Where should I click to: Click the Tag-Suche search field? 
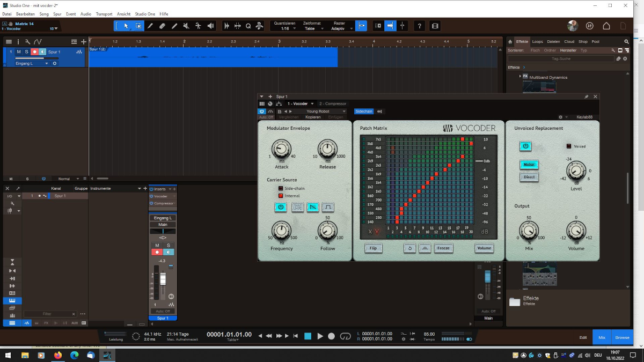(x=561, y=58)
